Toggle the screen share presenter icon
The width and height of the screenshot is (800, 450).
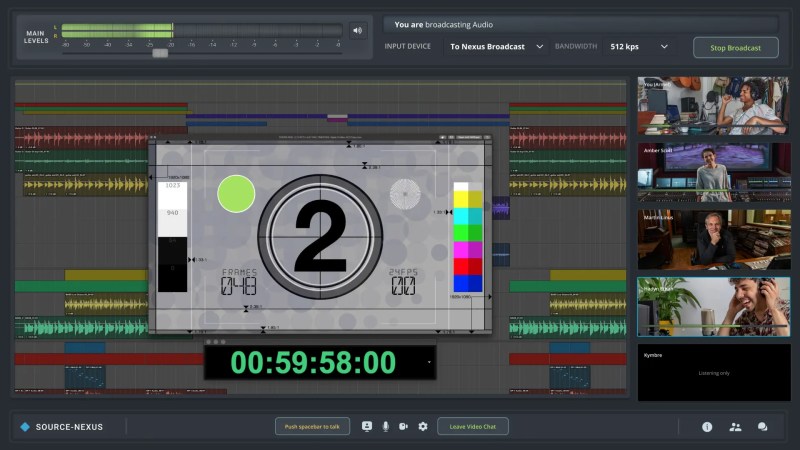(x=367, y=426)
